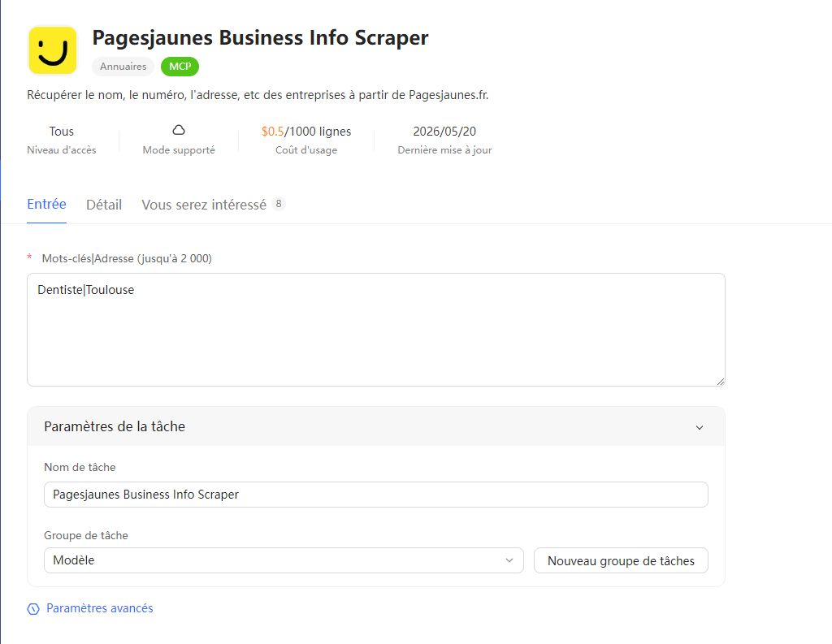Click the description mentioning Pagesjaunes.fr
Viewport: 832px width, 644px height.
[258, 95]
